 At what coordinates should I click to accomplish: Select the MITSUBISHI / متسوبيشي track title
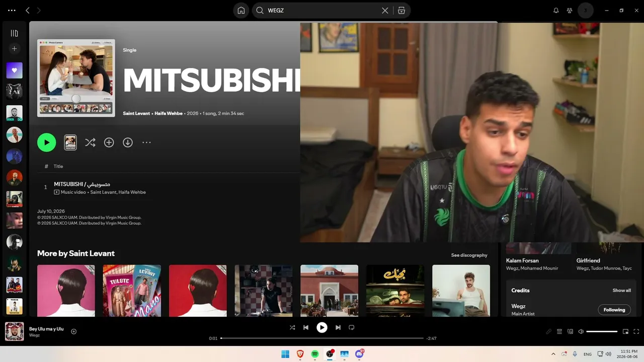tap(82, 184)
